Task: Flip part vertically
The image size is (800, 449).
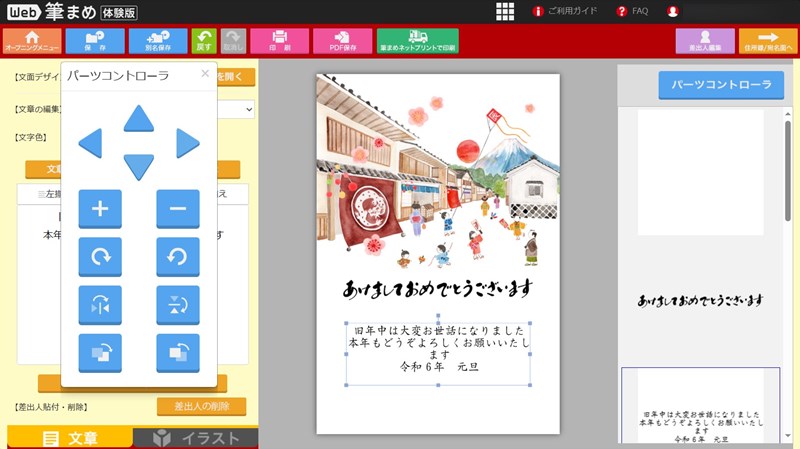Action: (178, 305)
